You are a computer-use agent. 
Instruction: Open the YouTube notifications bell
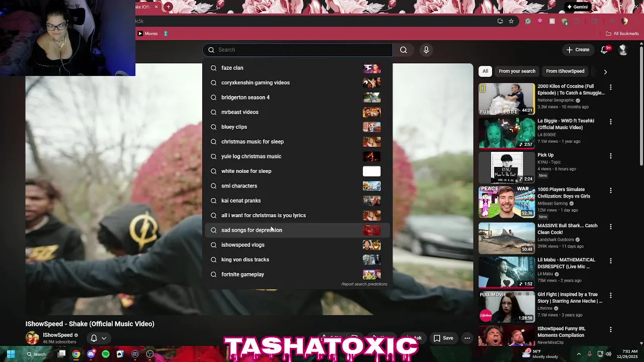point(604,50)
